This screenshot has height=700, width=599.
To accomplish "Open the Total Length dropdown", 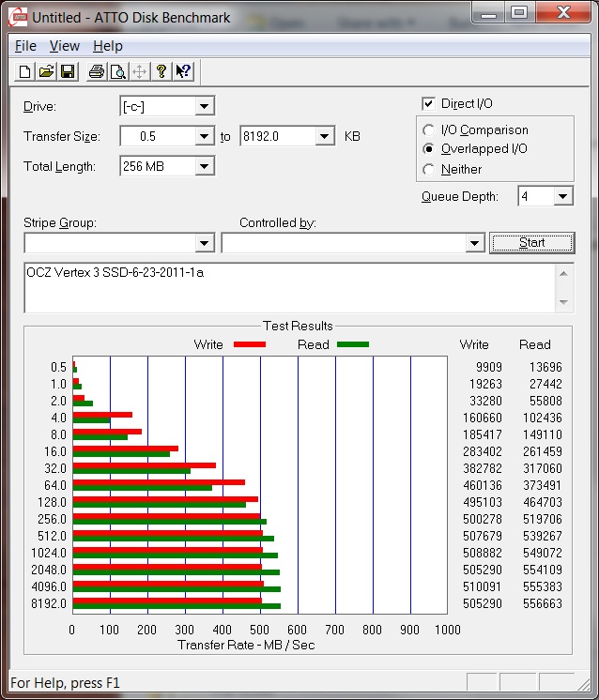I will click(204, 166).
